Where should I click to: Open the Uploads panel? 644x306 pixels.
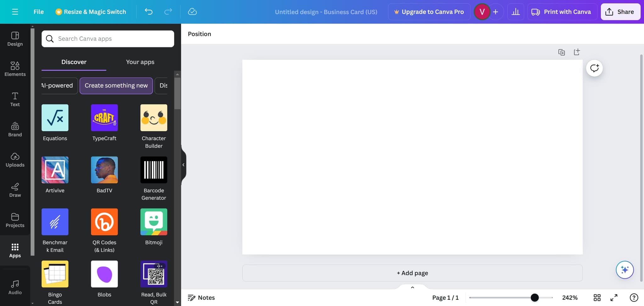[x=15, y=160]
